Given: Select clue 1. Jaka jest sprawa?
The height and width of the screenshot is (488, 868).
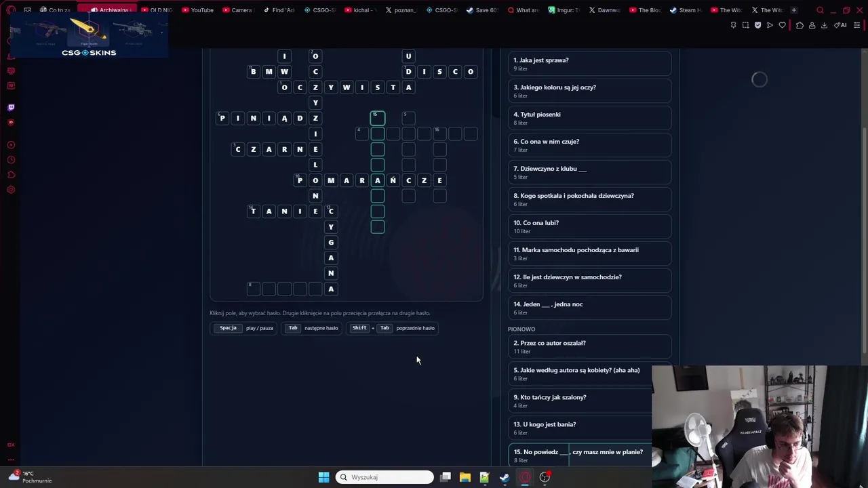Looking at the screenshot, I should pyautogui.click(x=589, y=64).
